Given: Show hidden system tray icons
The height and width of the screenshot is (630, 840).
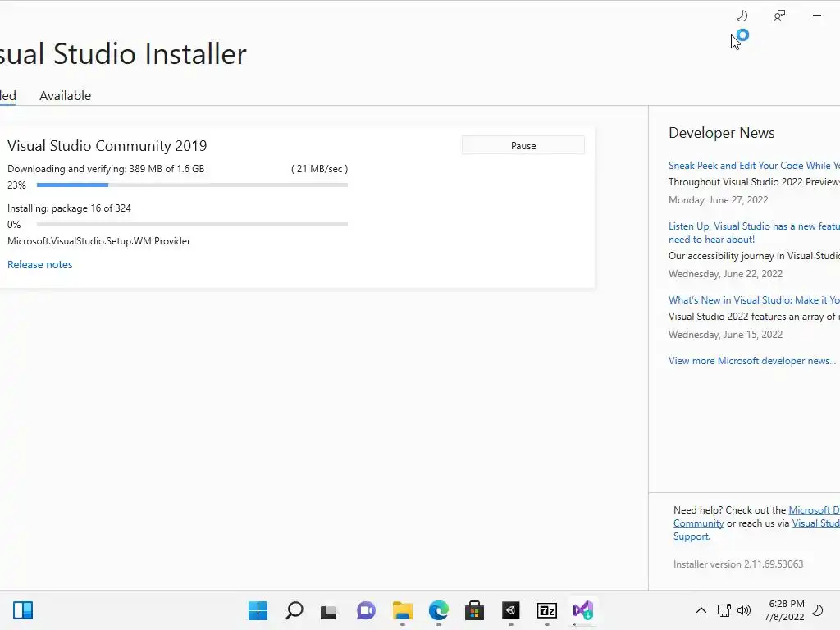Looking at the screenshot, I should [701, 610].
